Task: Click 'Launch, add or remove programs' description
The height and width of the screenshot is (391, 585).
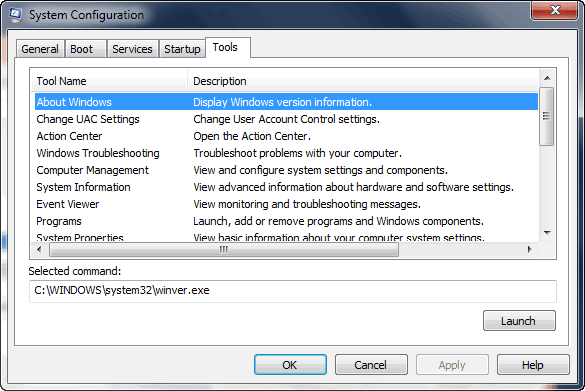Action: point(338,221)
